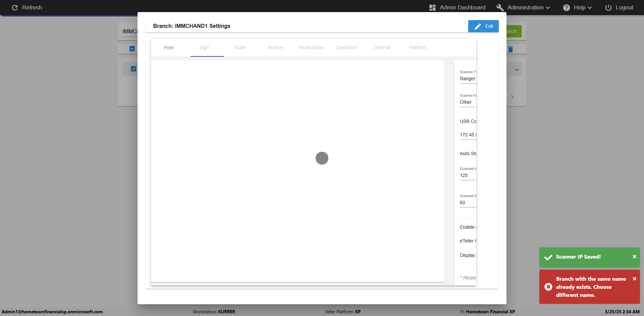
Task: Click the Refresh circular arrow icon
Action: [15, 8]
